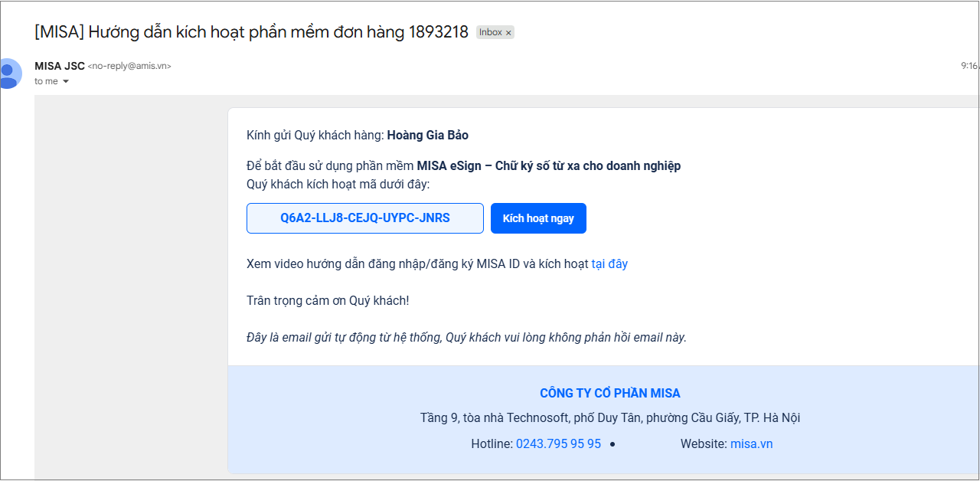The image size is (980, 481).
Task: Expand the "to me" recipient details arrow
Action: point(66,82)
